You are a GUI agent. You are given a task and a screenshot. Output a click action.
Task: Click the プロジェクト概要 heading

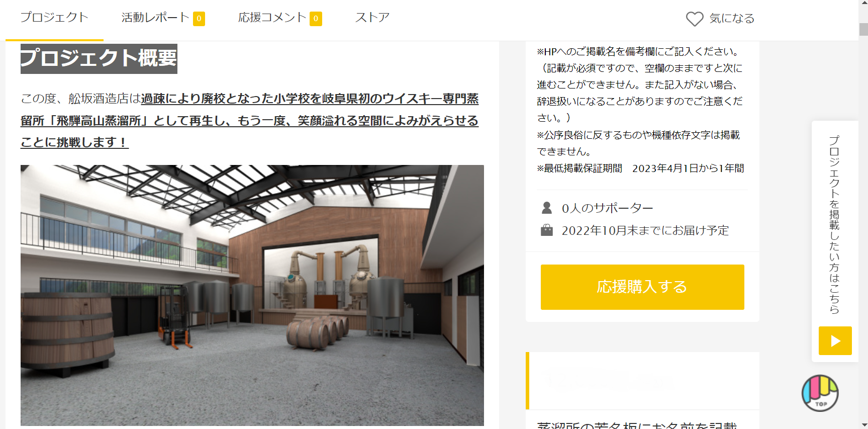pos(99,58)
